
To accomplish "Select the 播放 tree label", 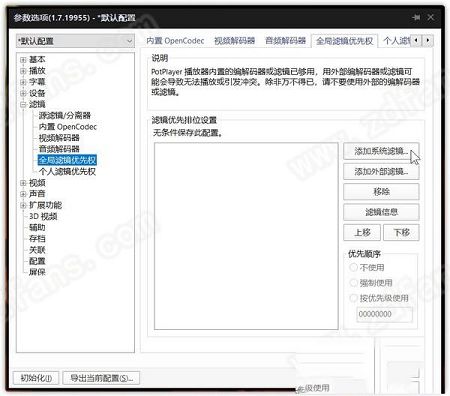I will pyautogui.click(x=37, y=71).
